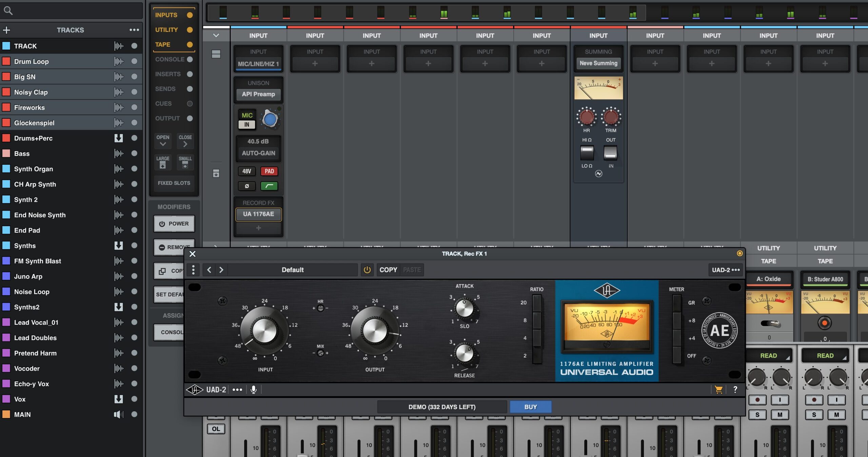The image size is (868, 457).
Task: Toggle CUES section visibility
Action: 190,104
